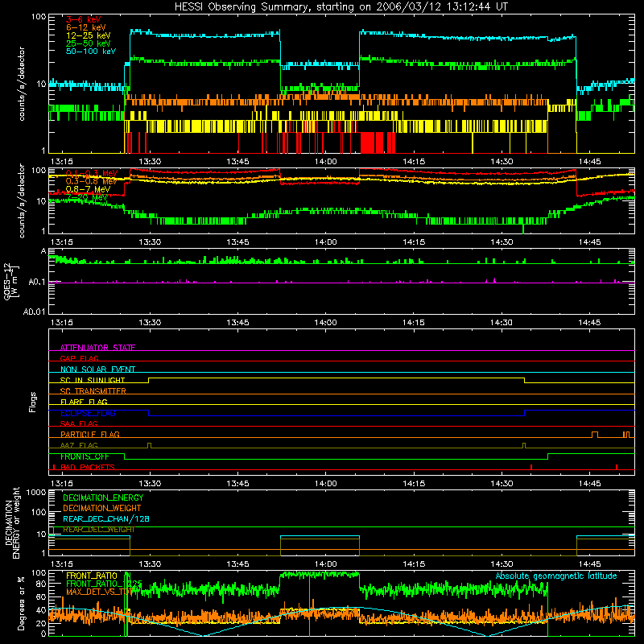Click the '13:45' tick under the GOES panel
Image resolution: width=644 pixels, height=644 pixels.
coord(237,323)
